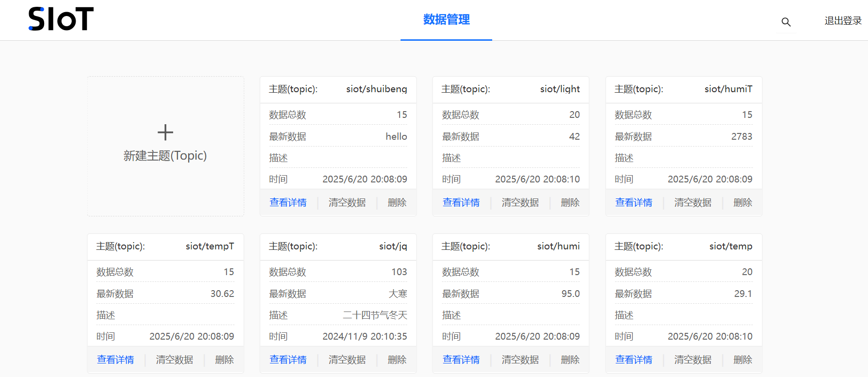Click siot/light timestamp 2025/6/20 20:08:10
The width and height of the screenshot is (868, 377).
click(x=537, y=179)
